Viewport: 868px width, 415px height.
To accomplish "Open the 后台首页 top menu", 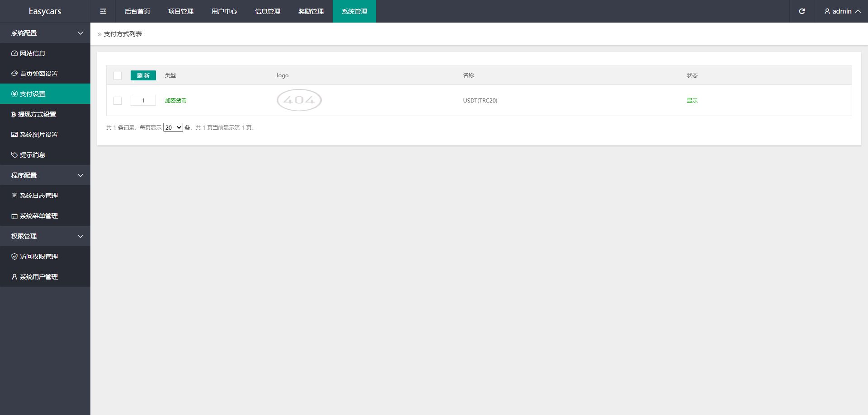I will click(x=137, y=11).
